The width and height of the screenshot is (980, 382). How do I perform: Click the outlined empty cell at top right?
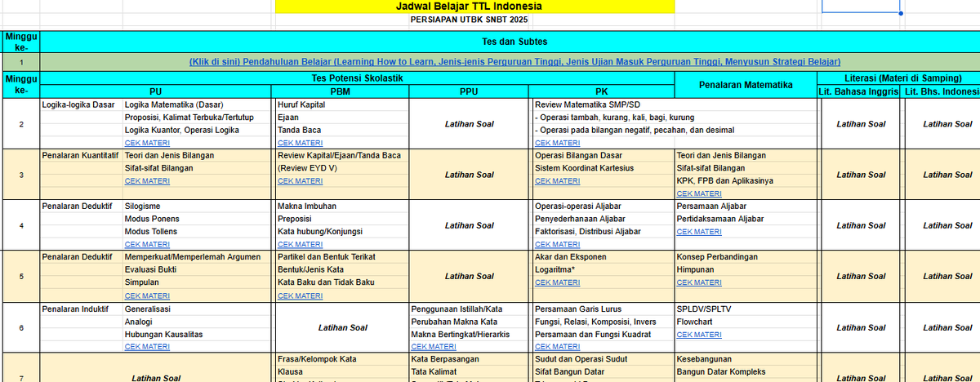tap(861, 7)
